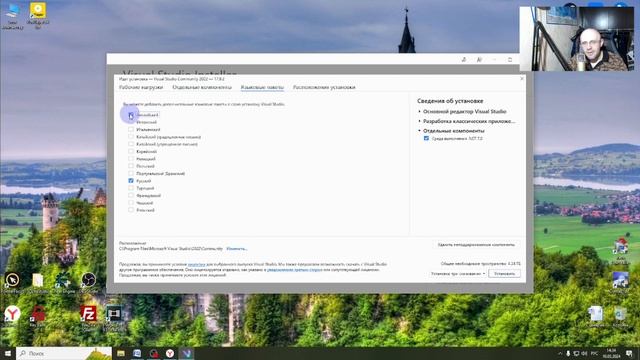This screenshot has height=360, width=640.
Task: Open the Windows Start menu
Action: (8, 353)
